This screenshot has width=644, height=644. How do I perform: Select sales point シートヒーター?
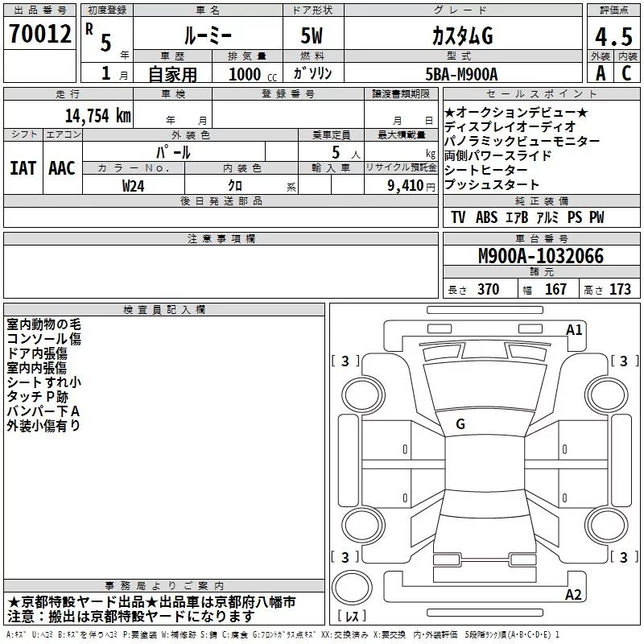(x=486, y=170)
